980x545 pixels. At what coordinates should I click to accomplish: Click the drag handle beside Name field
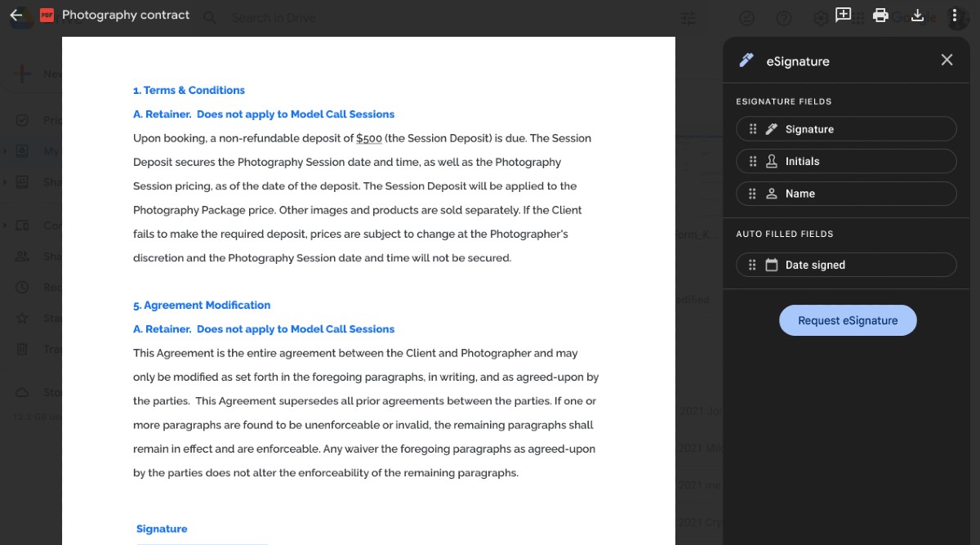pyautogui.click(x=753, y=194)
